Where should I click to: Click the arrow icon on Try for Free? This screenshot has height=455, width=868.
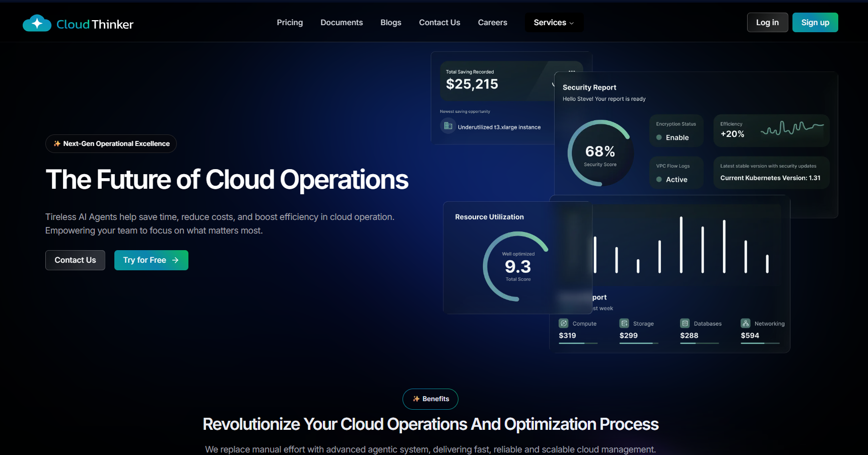pyautogui.click(x=175, y=260)
